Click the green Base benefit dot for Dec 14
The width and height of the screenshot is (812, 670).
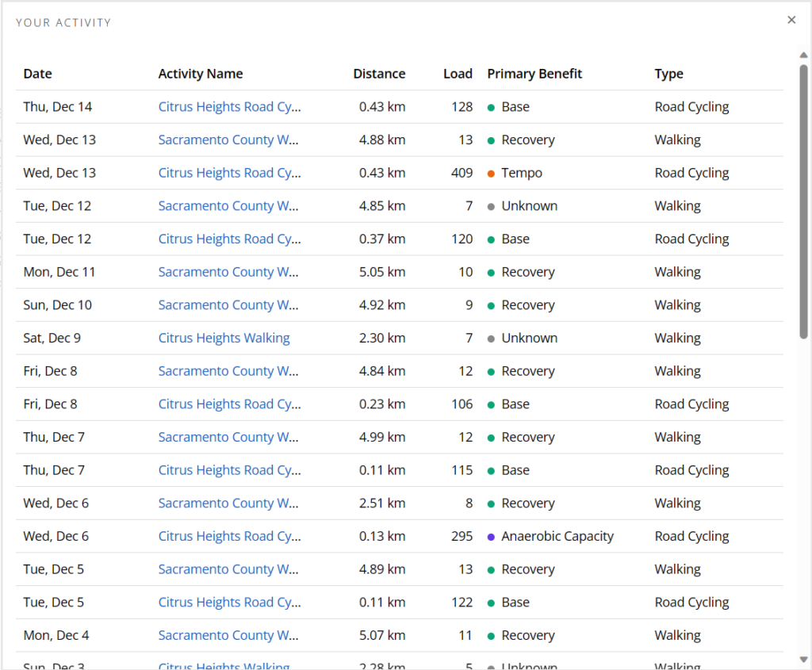coord(490,106)
